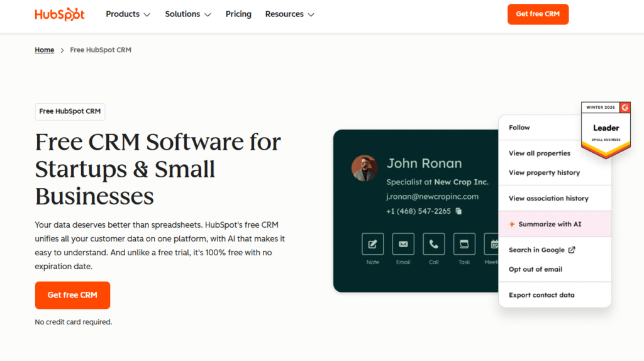This screenshot has height=361, width=644.
Task: Click the Meeting calendar icon
Action: [492, 244]
